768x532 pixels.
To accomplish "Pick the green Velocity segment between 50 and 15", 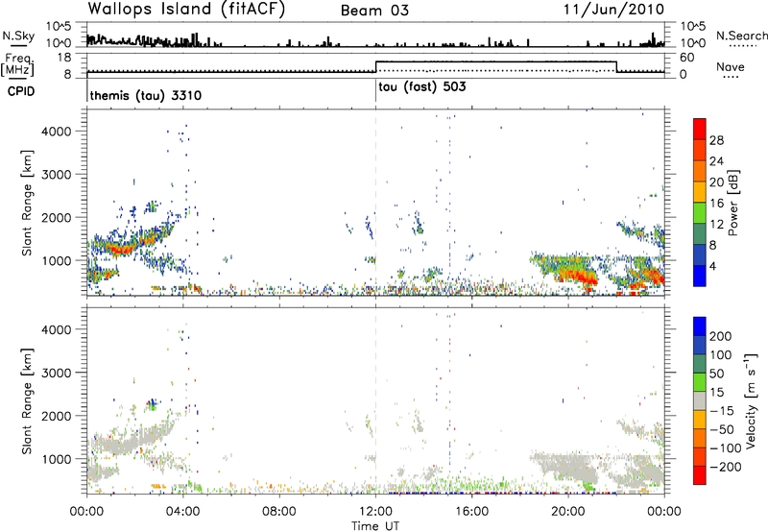I will (x=700, y=382).
